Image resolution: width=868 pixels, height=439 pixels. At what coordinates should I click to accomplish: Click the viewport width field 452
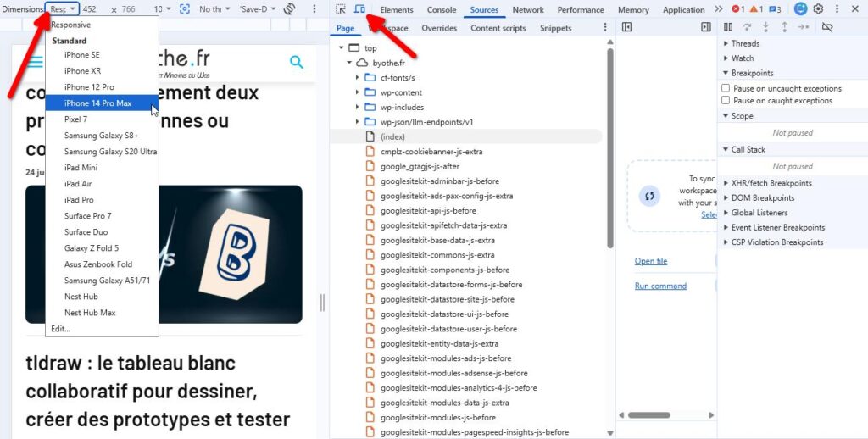point(92,8)
